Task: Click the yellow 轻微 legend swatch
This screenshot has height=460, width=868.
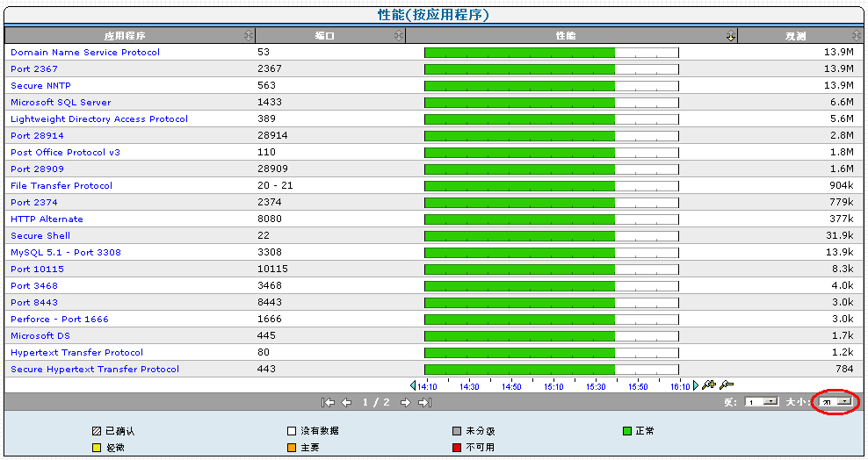Action: (97, 448)
